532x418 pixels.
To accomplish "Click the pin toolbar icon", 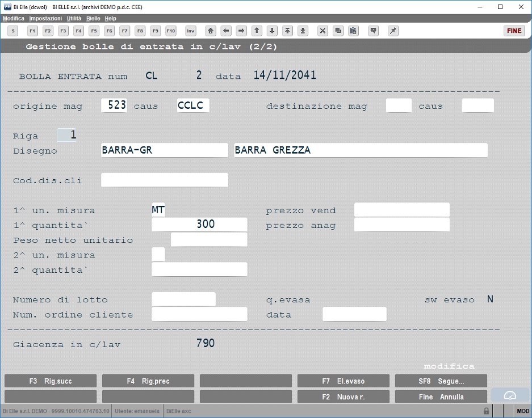I will [393, 31].
